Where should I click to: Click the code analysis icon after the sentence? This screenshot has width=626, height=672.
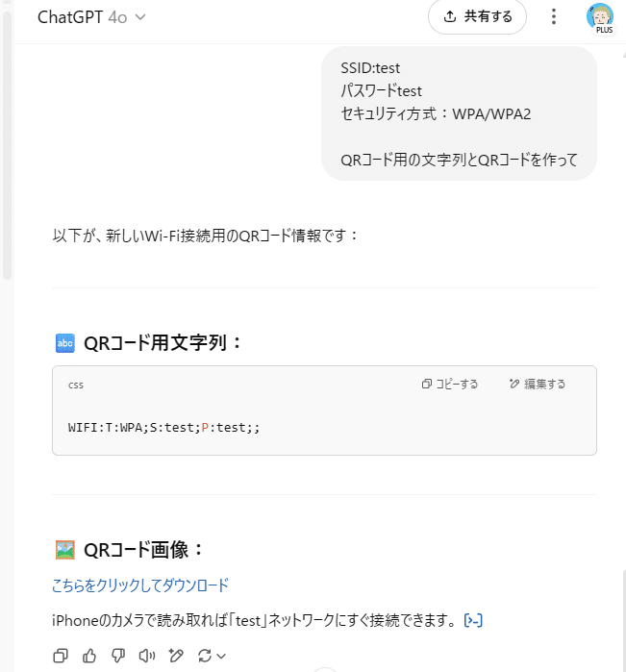473,620
